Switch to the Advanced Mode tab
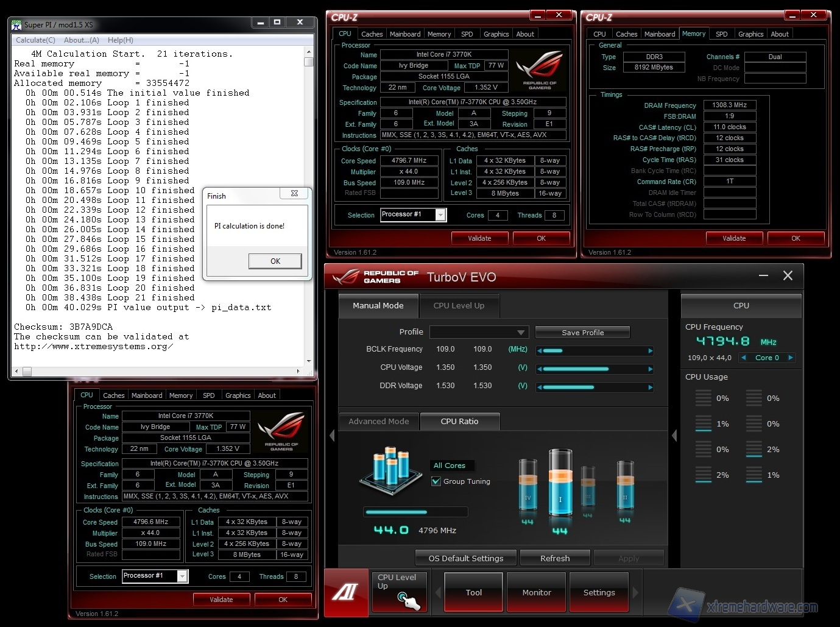840x627 pixels. tap(378, 421)
